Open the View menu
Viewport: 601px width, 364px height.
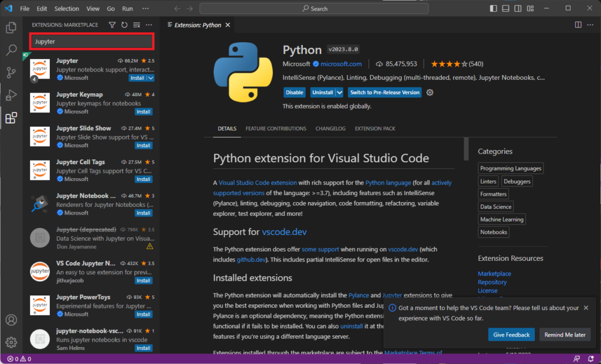[x=93, y=8]
